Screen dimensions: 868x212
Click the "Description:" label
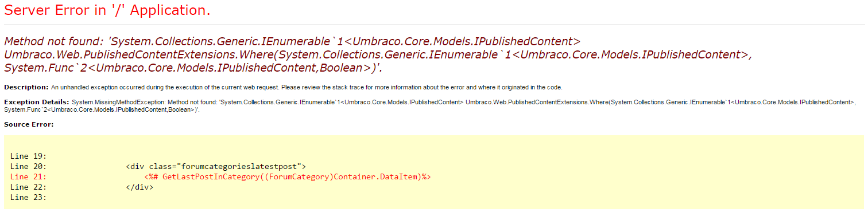click(26, 87)
